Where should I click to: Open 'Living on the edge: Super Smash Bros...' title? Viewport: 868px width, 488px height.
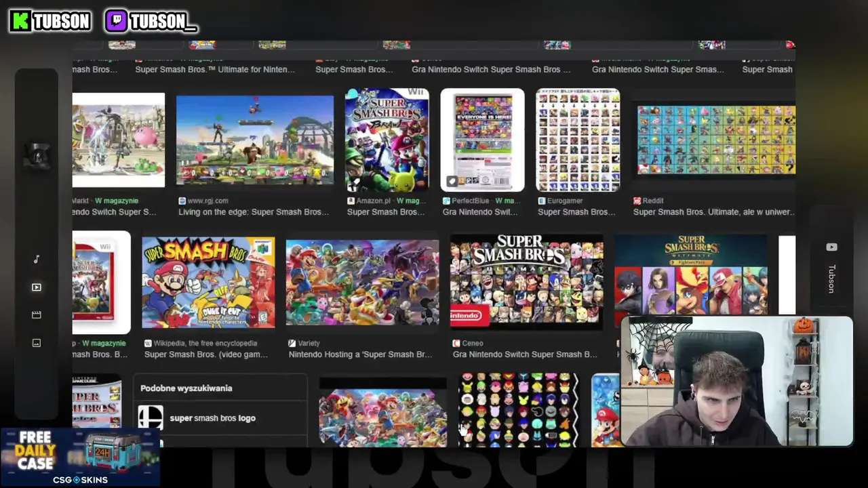pyautogui.click(x=254, y=212)
